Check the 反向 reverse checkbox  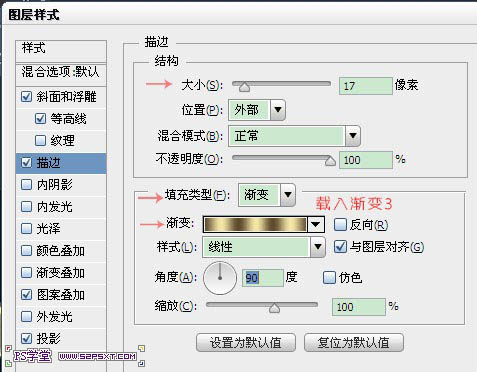tap(340, 225)
